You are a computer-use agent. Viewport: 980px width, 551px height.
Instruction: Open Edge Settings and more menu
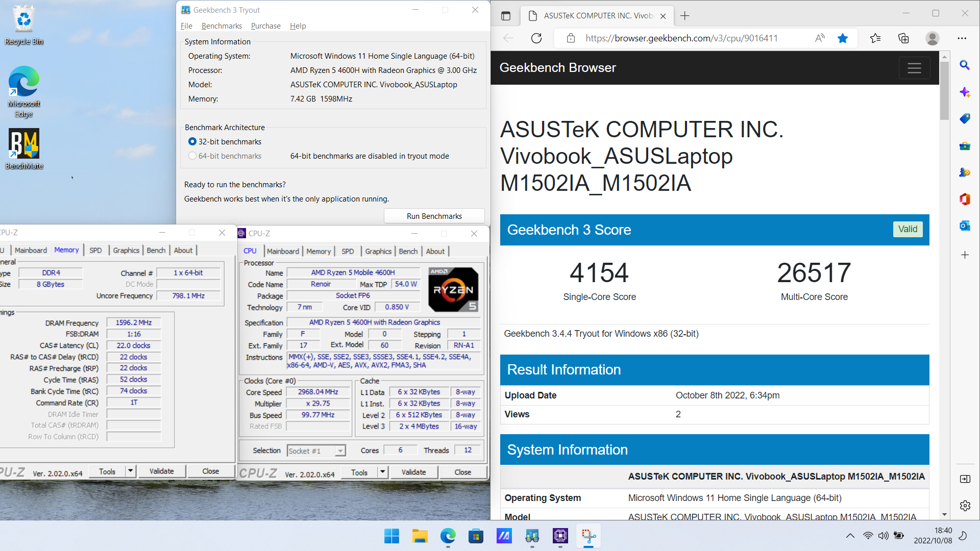tap(962, 38)
